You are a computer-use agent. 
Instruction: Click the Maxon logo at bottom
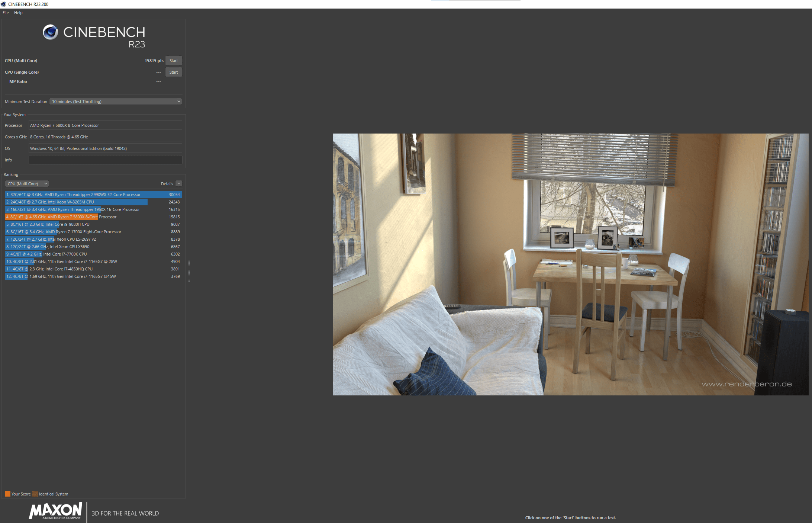click(55, 511)
